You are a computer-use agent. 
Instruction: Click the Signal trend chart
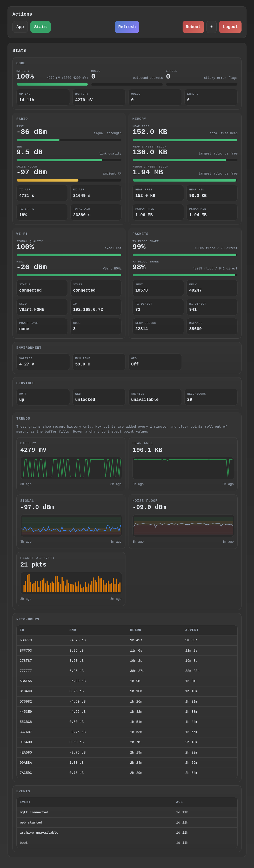[x=71, y=526]
